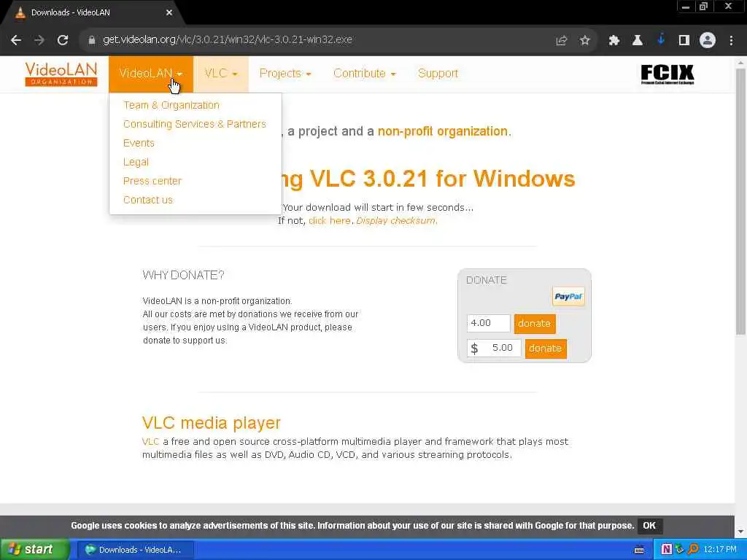Open the extensions puzzle icon
This screenshot has height=560, width=747.
[614, 41]
